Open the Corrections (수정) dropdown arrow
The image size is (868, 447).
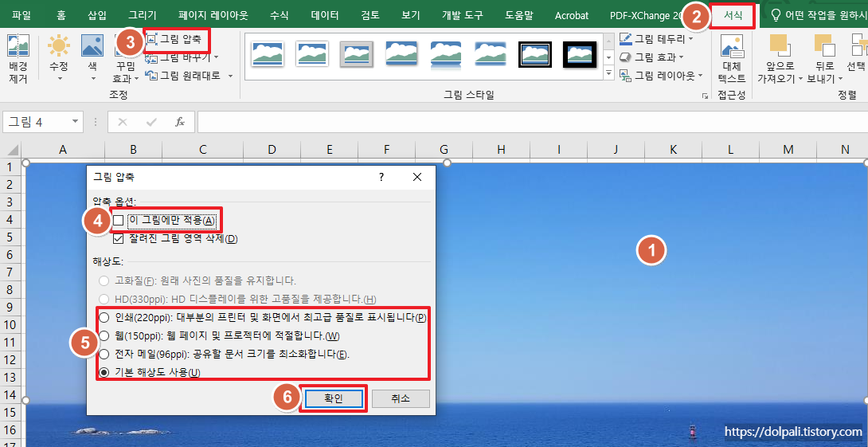point(59,79)
